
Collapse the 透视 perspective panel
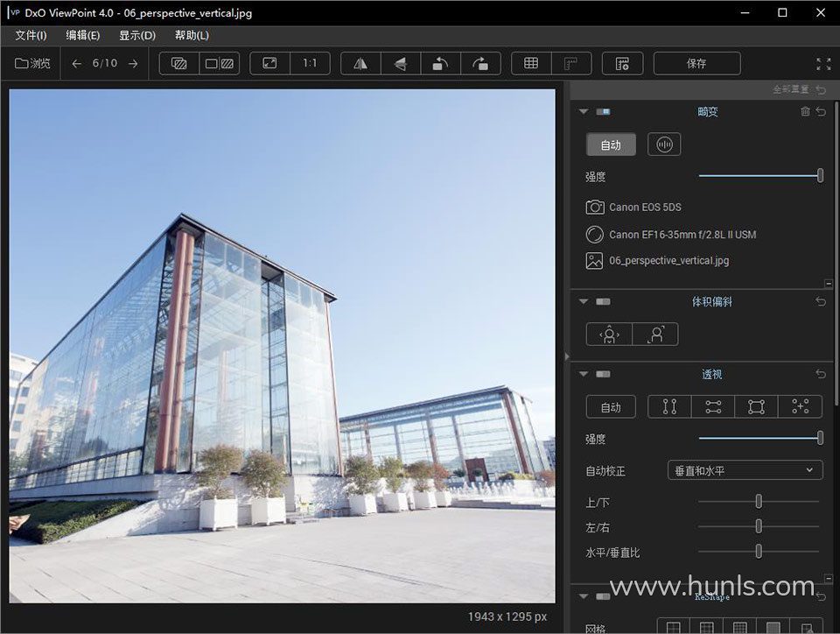click(x=584, y=374)
